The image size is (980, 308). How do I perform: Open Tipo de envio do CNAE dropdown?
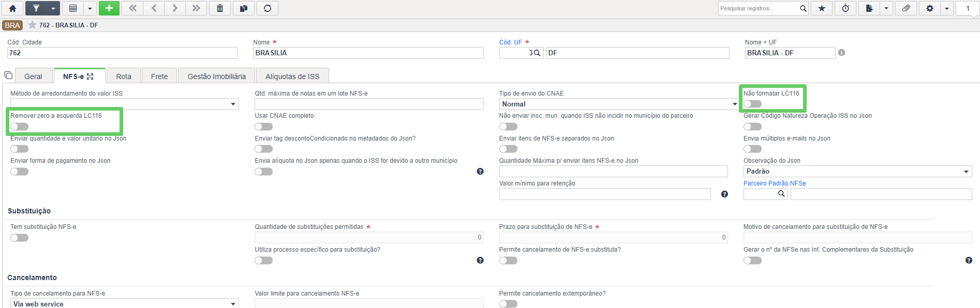619,104
